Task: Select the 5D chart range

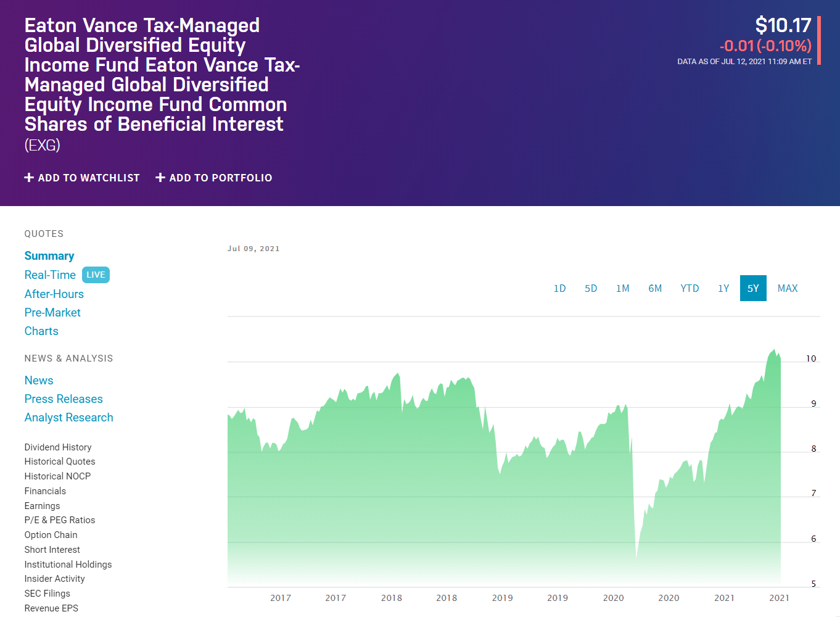Action: pyautogui.click(x=591, y=288)
